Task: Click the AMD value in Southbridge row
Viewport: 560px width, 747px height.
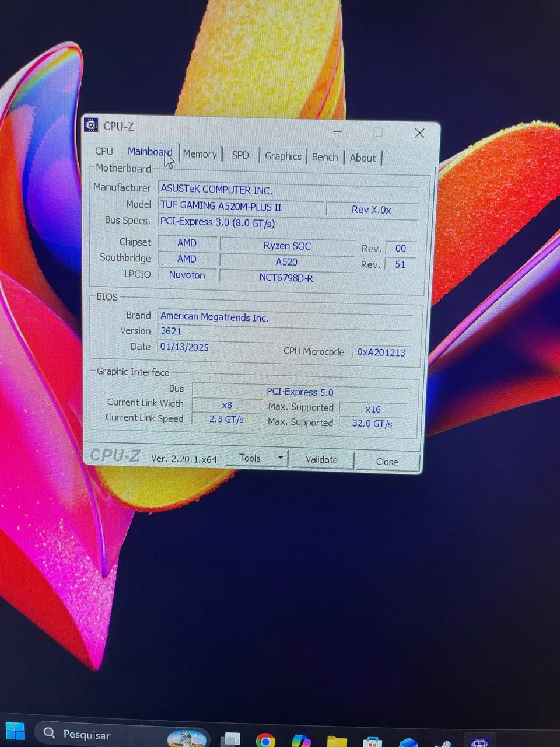Action: tap(187, 259)
